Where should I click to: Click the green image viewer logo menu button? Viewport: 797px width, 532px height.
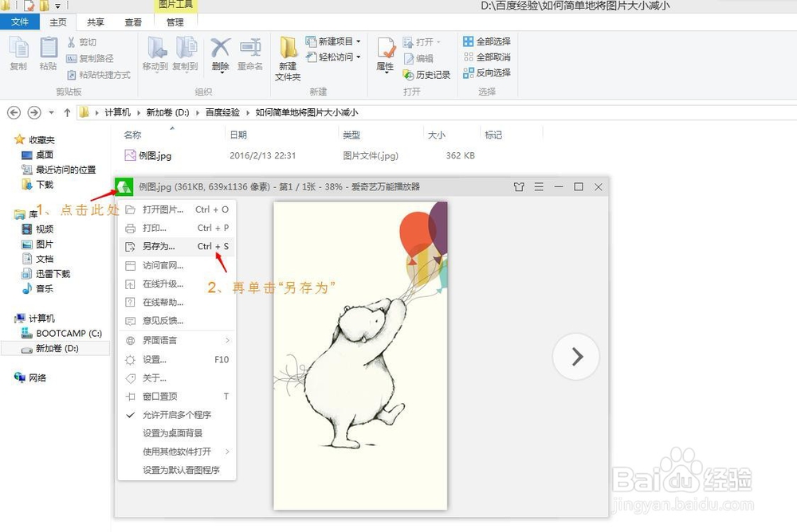124,187
